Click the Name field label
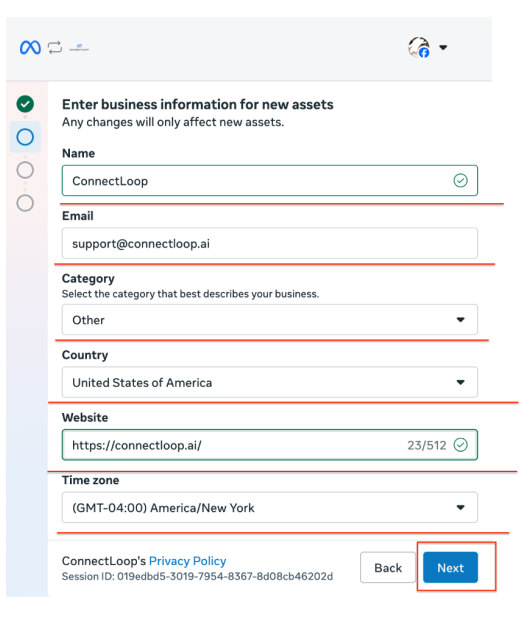The height and width of the screenshot is (621, 524). (78, 153)
